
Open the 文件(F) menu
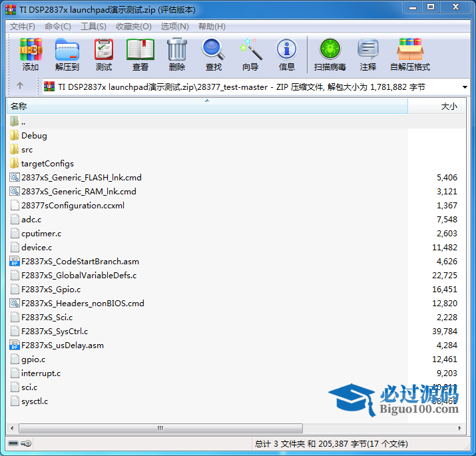click(x=23, y=27)
